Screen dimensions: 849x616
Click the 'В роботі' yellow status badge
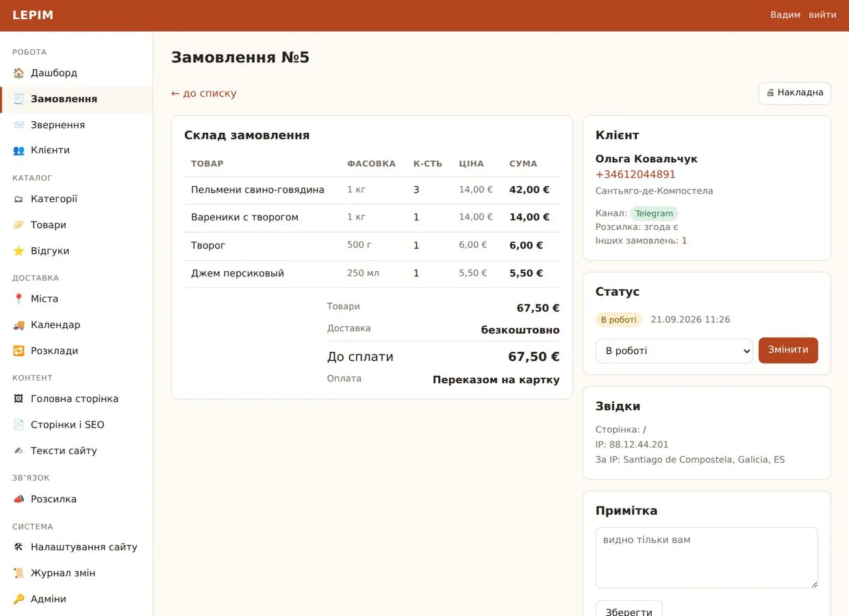click(619, 320)
